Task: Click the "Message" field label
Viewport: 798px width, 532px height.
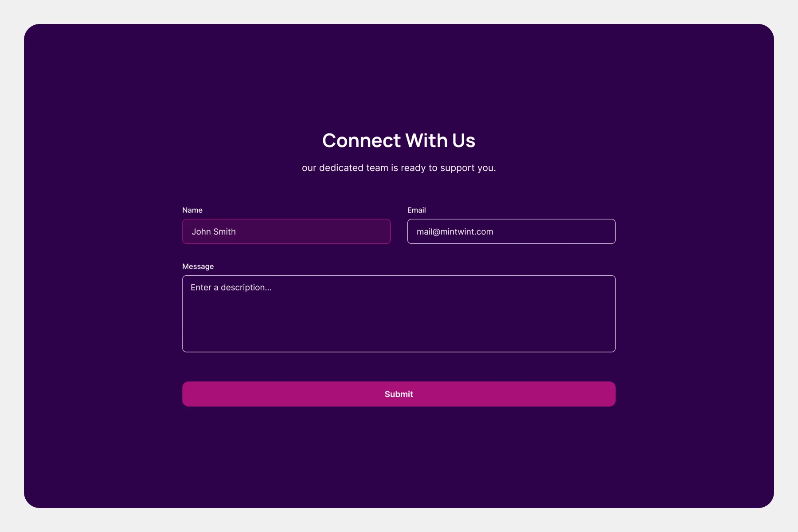Action: pyautogui.click(x=198, y=266)
